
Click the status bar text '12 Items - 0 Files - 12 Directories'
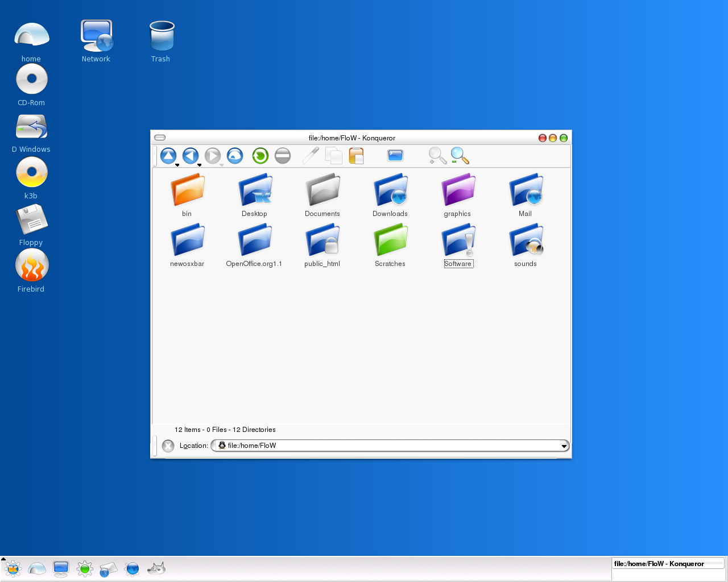pyautogui.click(x=225, y=430)
